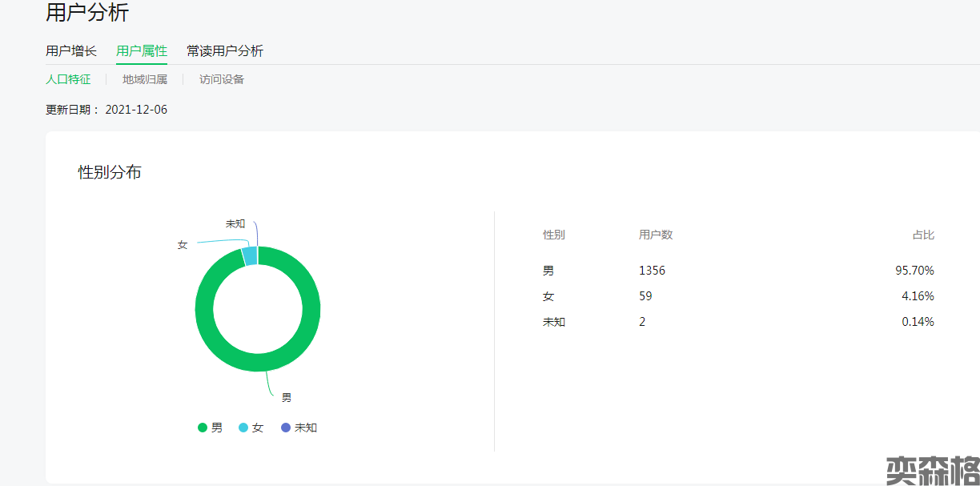Viewport: 980px width, 486px height.
Task: Toggle the 女 series in chart legend
Action: tap(251, 428)
